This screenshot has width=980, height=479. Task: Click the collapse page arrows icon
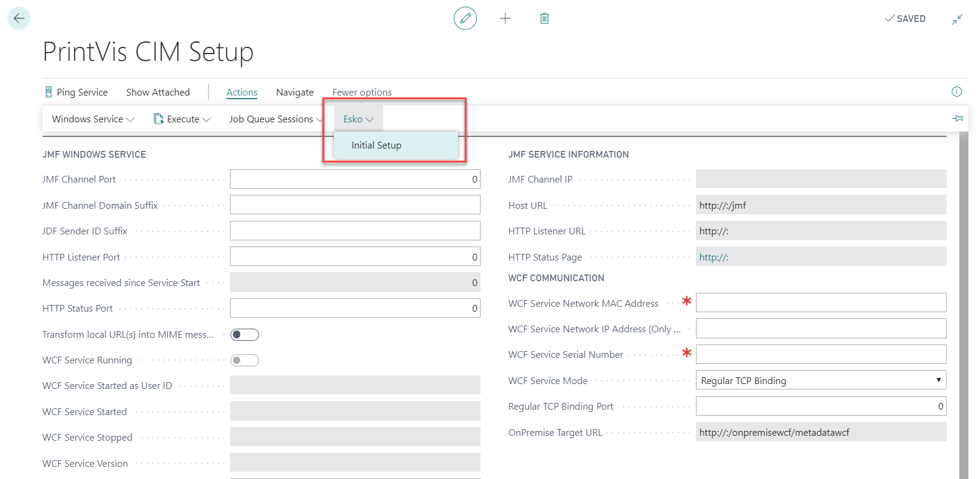point(957,19)
